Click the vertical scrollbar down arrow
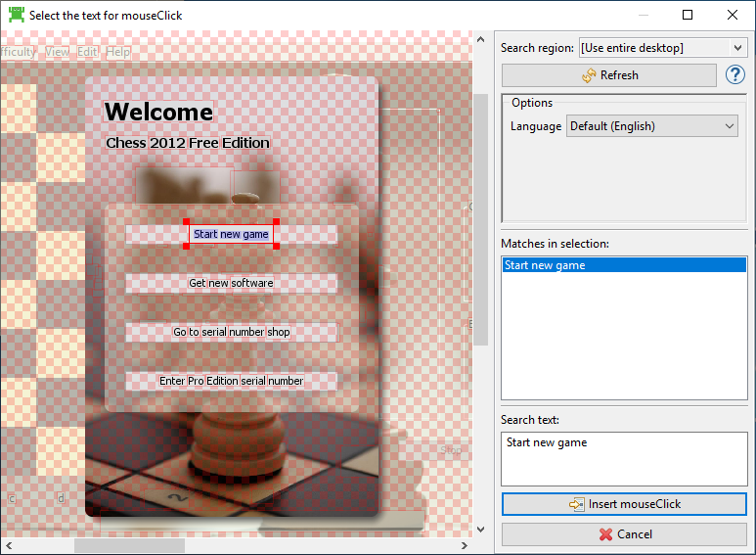This screenshot has width=756, height=555. point(480,530)
